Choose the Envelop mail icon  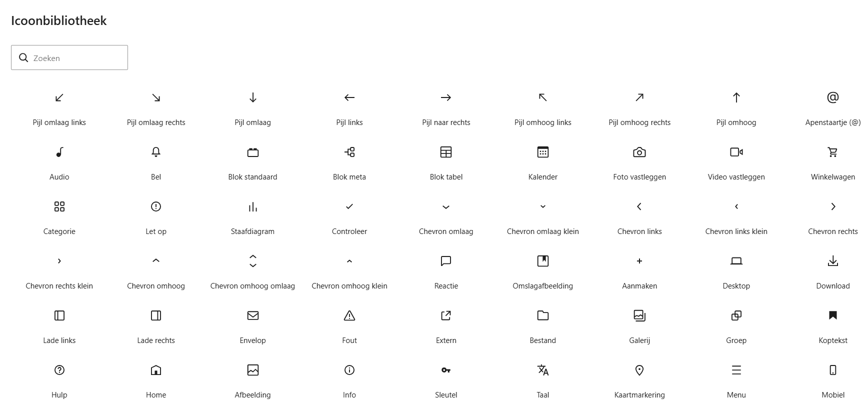[253, 315]
